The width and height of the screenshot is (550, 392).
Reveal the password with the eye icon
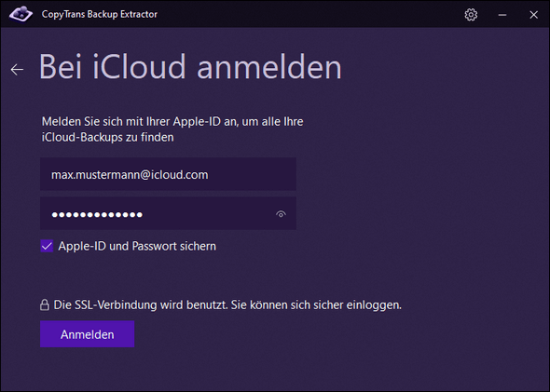point(281,213)
